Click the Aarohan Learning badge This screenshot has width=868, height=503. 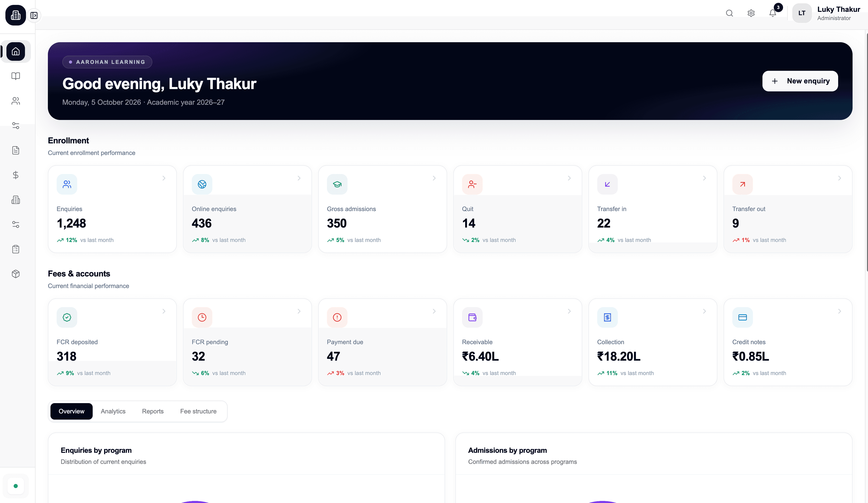click(x=107, y=62)
